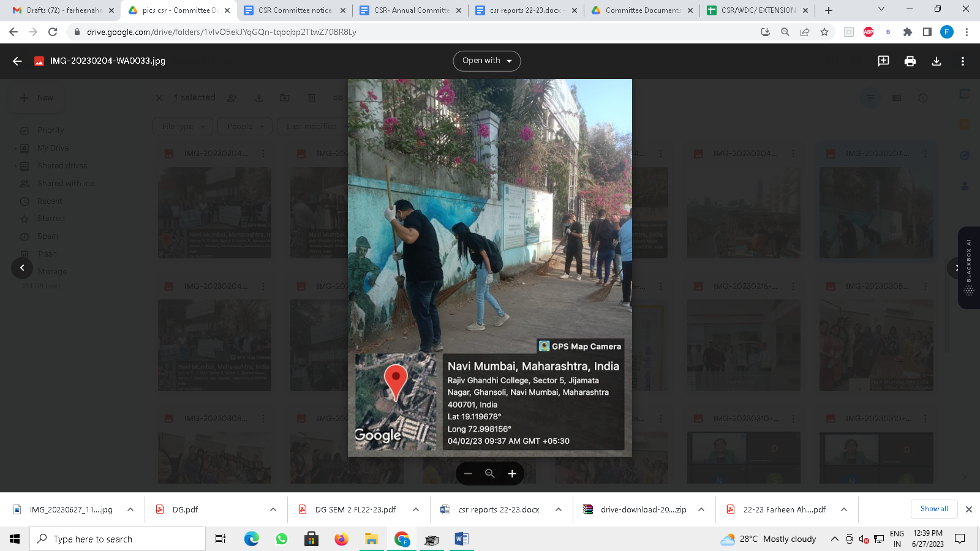This screenshot has width=980, height=551.
Task: Open drive-download zip file
Action: coord(635,509)
